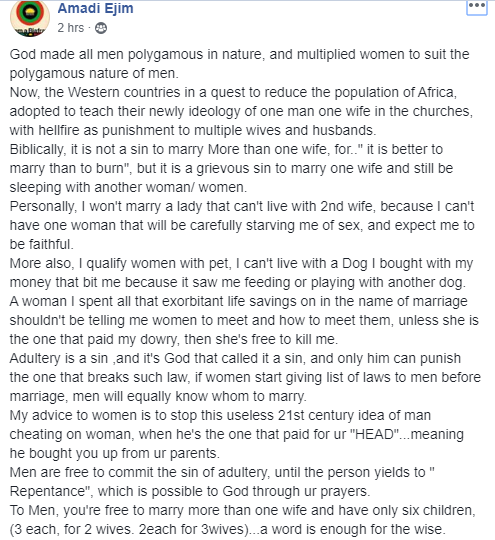The height and width of the screenshot is (540, 495).
Task: Click the line starting 'Now, the Western countries'
Action: click(233, 93)
